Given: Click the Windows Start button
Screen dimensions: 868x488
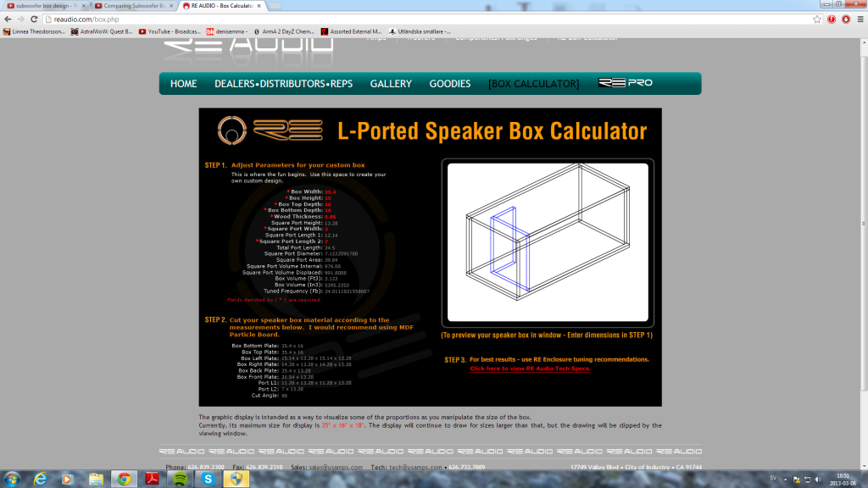Looking at the screenshot, I should [11, 479].
